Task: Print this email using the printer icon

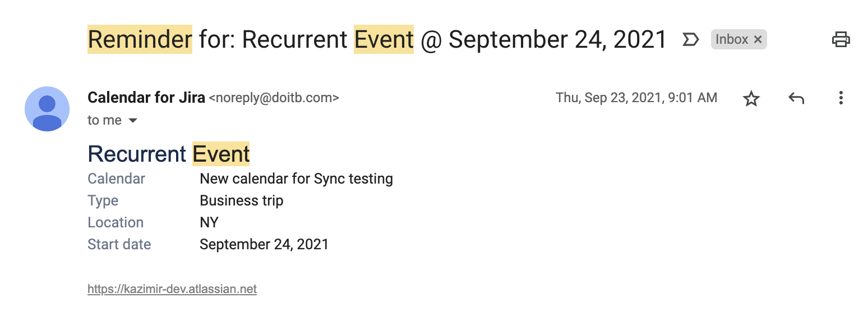Action: pos(841,39)
